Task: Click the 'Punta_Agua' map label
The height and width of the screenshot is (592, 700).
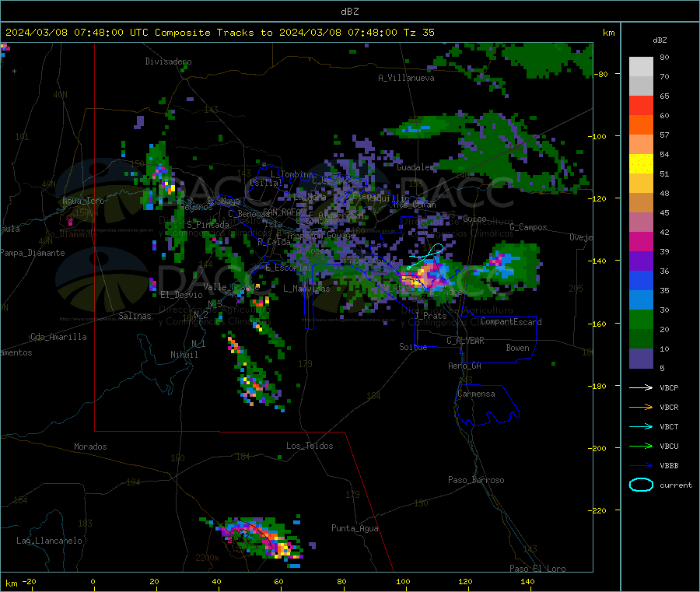Action: point(355,528)
